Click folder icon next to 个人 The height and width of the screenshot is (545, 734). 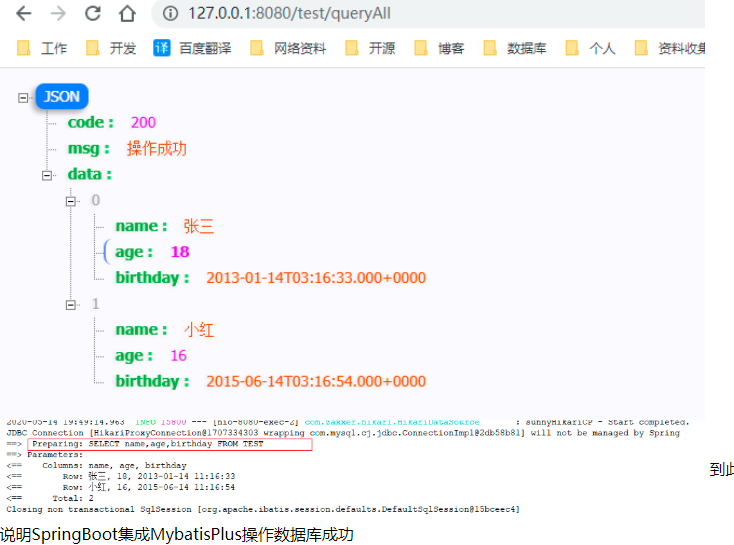[x=572, y=48]
